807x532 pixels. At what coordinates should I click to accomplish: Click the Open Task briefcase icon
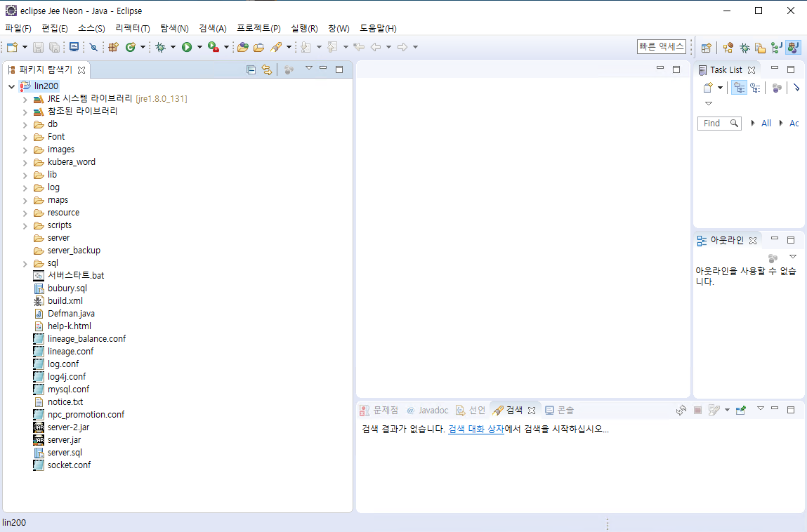pos(259,47)
